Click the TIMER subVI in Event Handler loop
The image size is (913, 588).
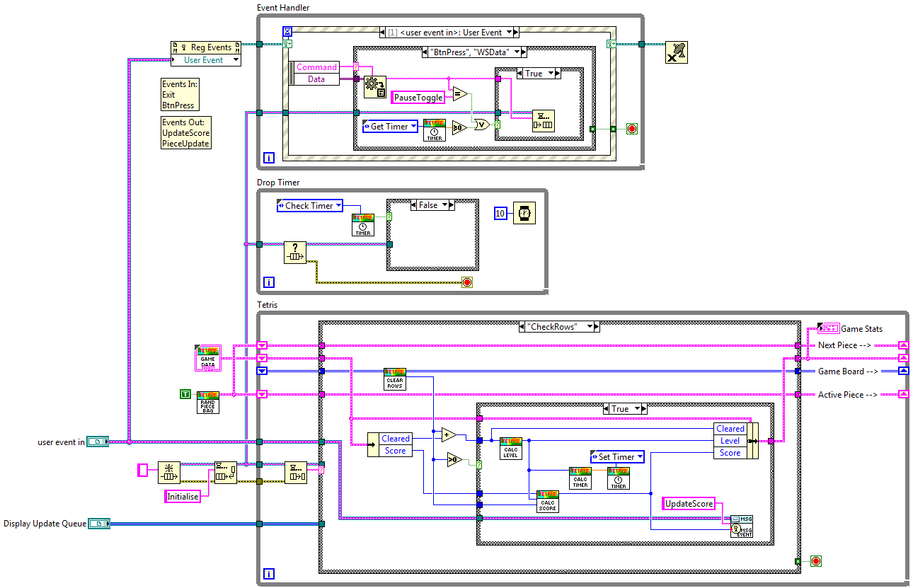[x=435, y=130]
